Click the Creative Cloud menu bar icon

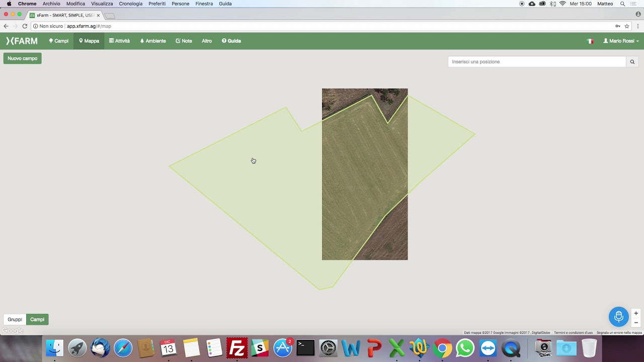(542, 4)
